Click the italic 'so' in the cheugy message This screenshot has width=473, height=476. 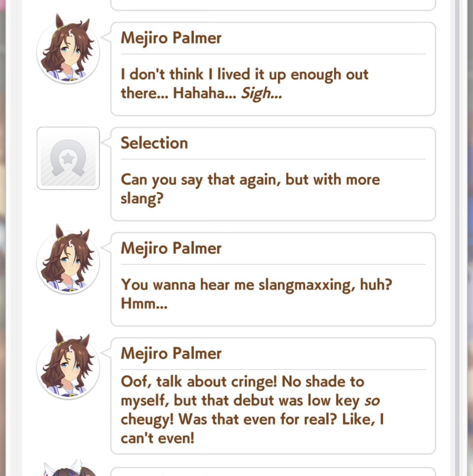pos(372,401)
